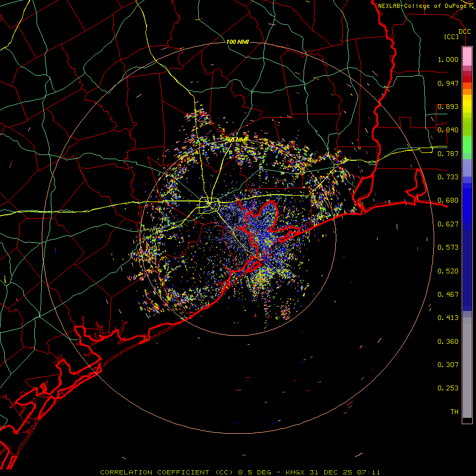Select the 1.000 scale value

[448, 59]
